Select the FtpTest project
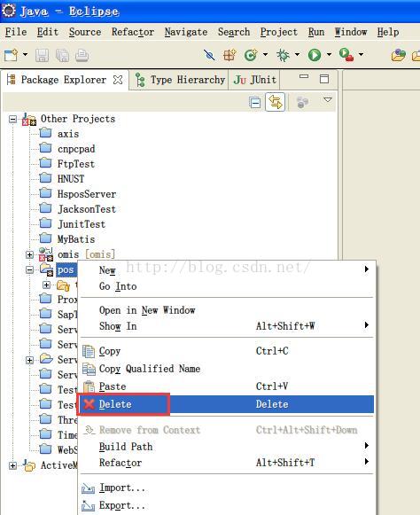The width and height of the screenshot is (420, 515). click(76, 164)
